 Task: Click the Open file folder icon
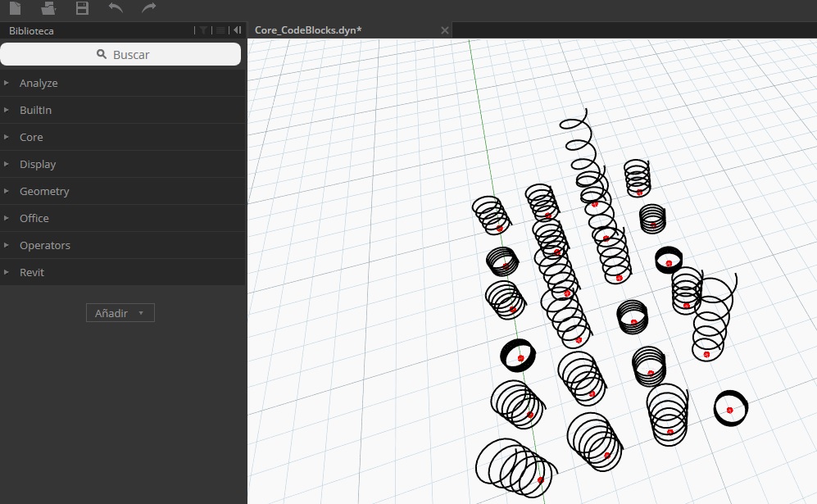click(48, 8)
